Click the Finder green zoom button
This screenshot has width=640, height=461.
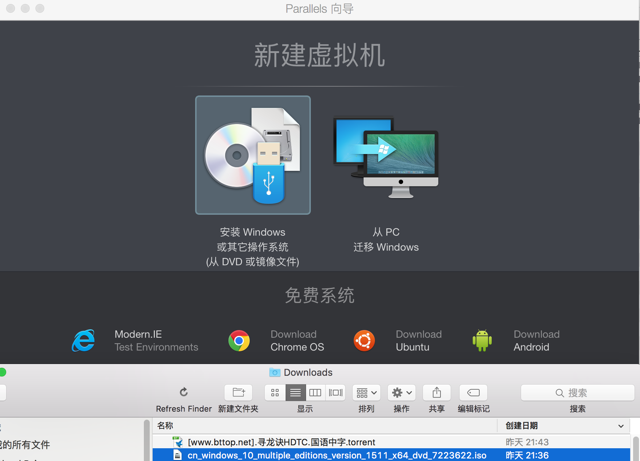coord(2,372)
